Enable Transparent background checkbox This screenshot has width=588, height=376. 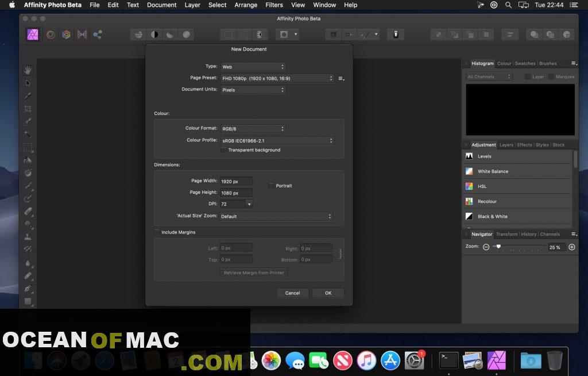click(224, 150)
